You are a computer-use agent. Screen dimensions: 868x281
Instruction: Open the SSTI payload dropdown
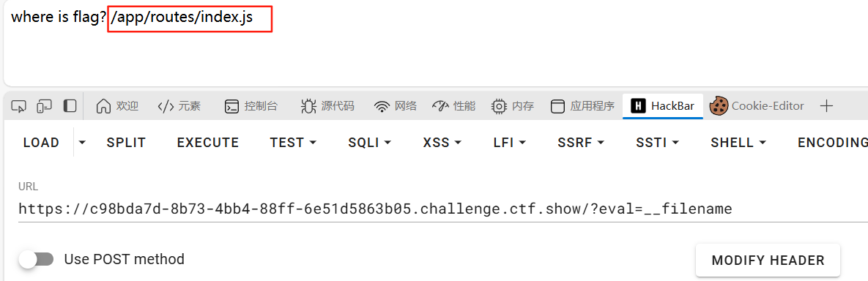[x=658, y=143]
